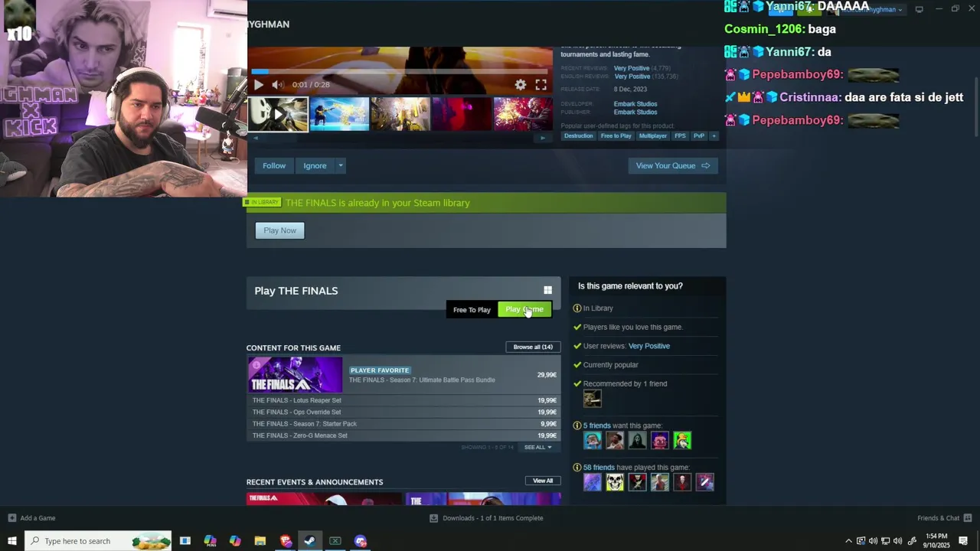The height and width of the screenshot is (551, 980).
Task: Open Season 7 Ultimate Battle Pass Bundle
Action: pos(403,375)
